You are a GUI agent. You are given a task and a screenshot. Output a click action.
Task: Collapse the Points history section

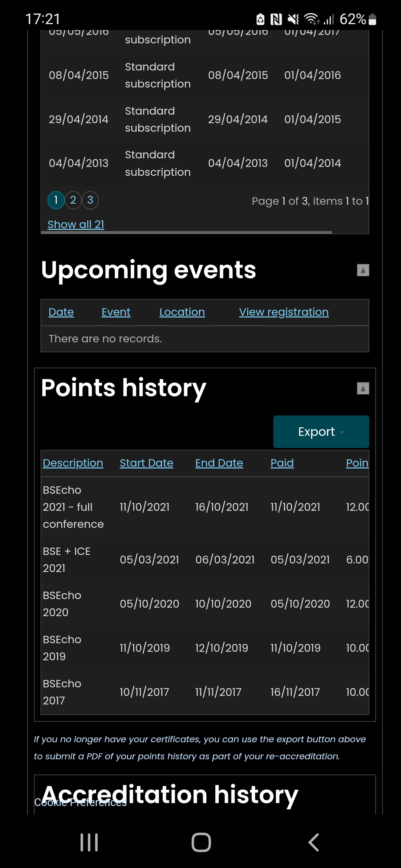tap(363, 388)
